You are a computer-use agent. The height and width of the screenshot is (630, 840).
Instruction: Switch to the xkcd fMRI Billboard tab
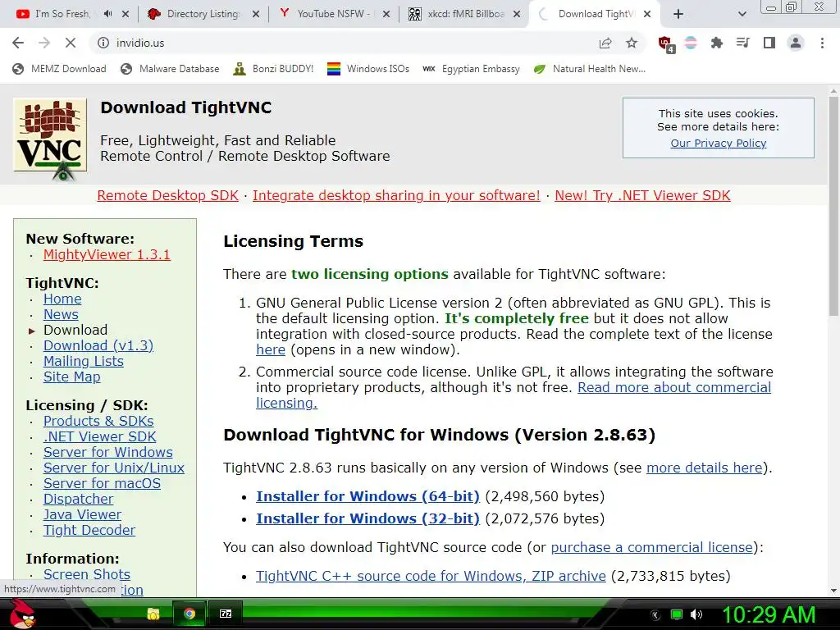(x=461, y=14)
